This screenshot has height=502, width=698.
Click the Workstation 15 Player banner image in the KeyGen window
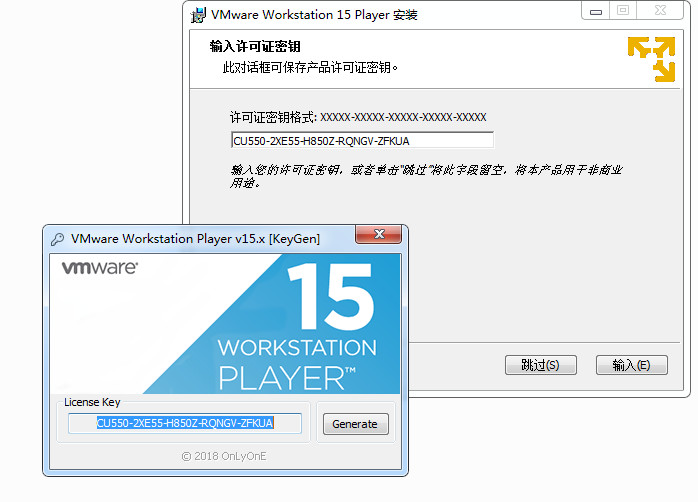click(x=225, y=324)
